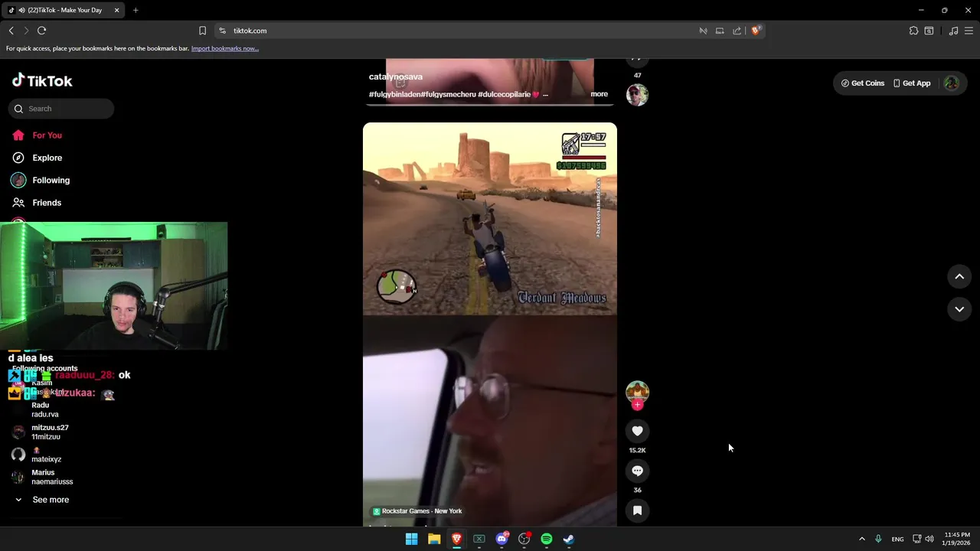Go back in browser history
Image resolution: width=980 pixels, height=551 pixels.
(x=11, y=31)
